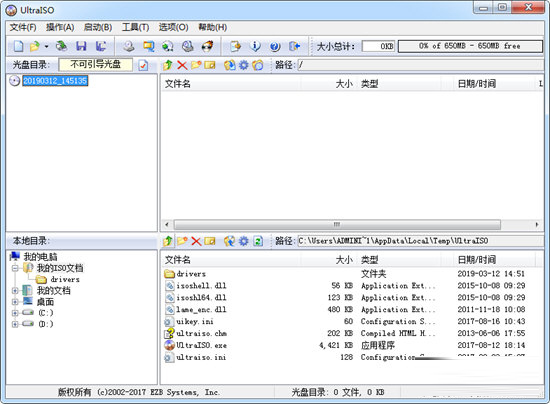The image size is (550, 404).
Task: Click the disc path field showing /
Action: click(x=420, y=65)
